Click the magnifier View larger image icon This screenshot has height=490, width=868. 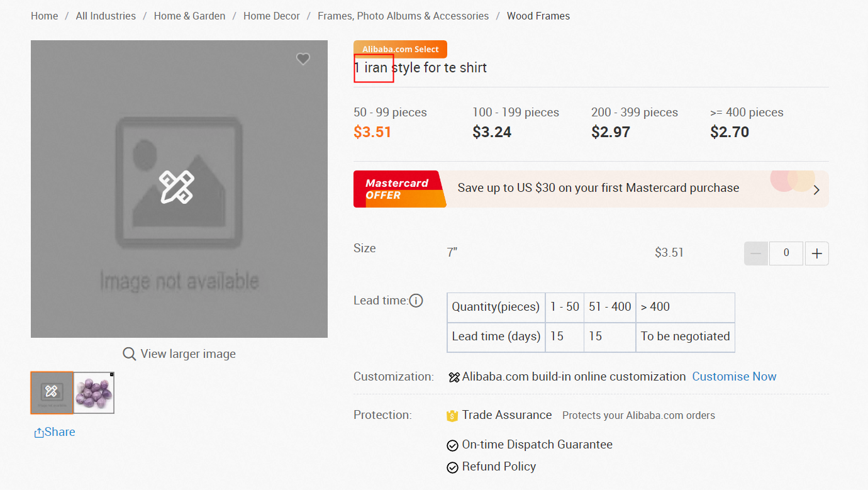[130, 354]
